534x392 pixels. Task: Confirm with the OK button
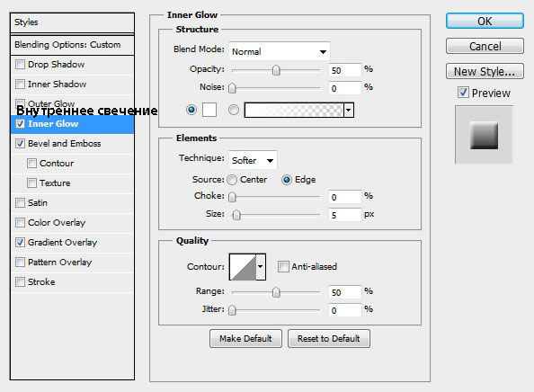[x=485, y=21]
